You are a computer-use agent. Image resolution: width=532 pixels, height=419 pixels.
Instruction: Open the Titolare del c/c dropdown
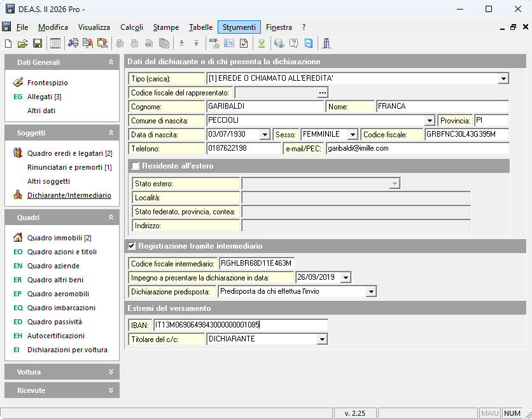click(x=322, y=340)
